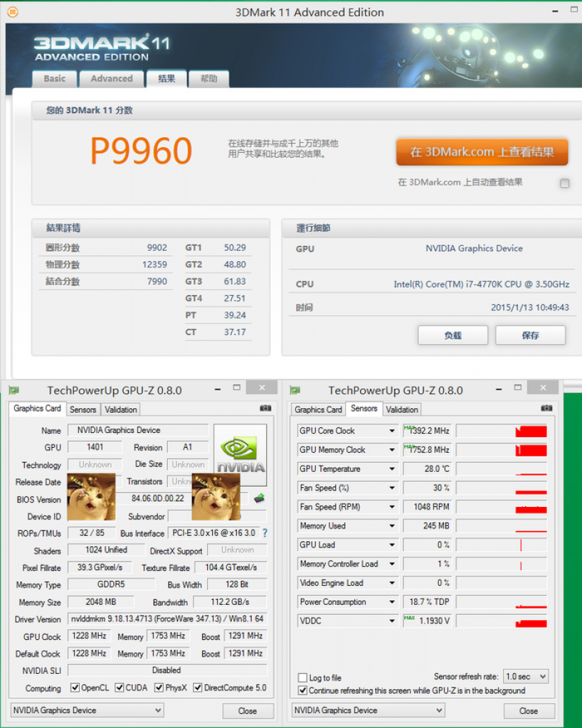This screenshot has width=582, height=728.
Task: Tick the auto-view results on 3DMark.com checkbox
Action: 564,183
